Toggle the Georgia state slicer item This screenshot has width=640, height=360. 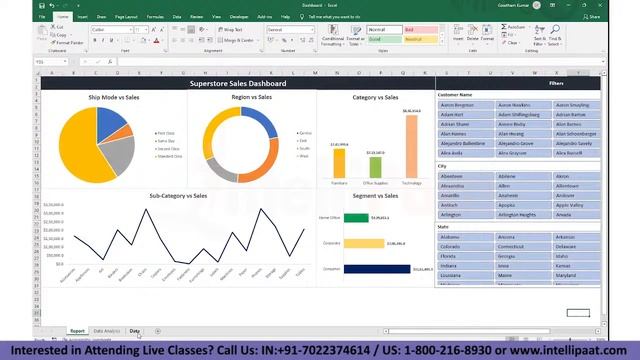click(x=523, y=256)
